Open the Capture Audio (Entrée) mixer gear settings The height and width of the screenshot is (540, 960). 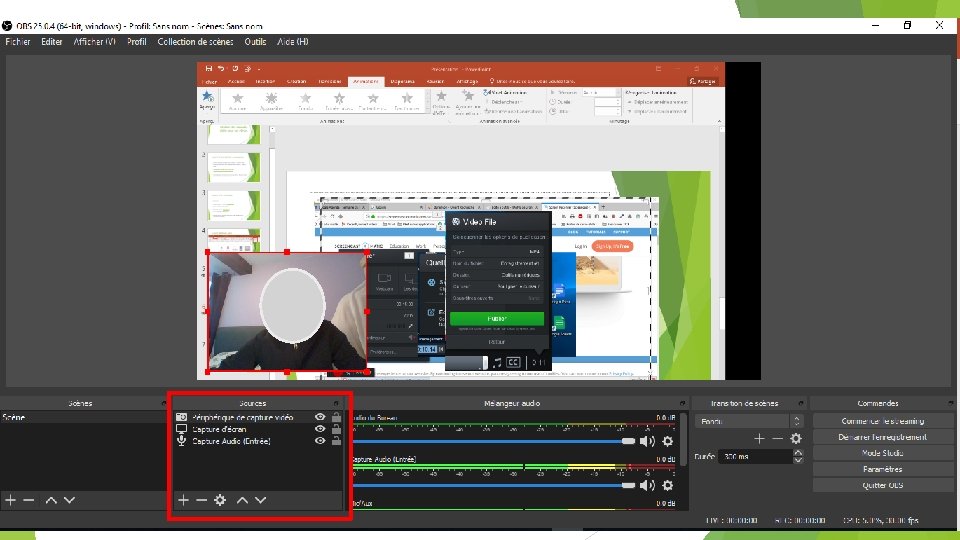668,486
